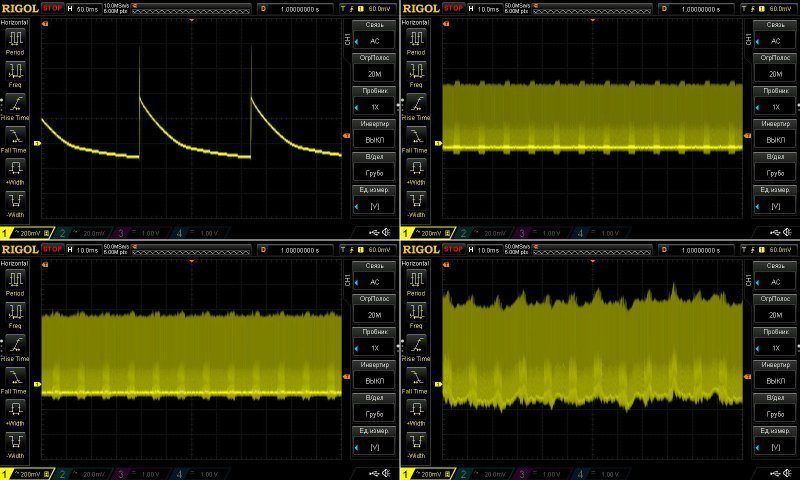Select channel 1 tab in top-left scope
800x480 pixels.
[x=24, y=232]
